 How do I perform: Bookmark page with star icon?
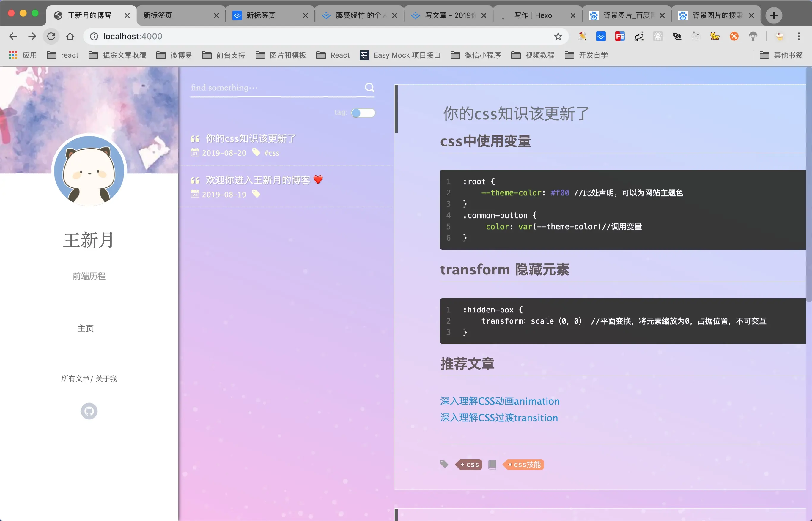(558, 36)
